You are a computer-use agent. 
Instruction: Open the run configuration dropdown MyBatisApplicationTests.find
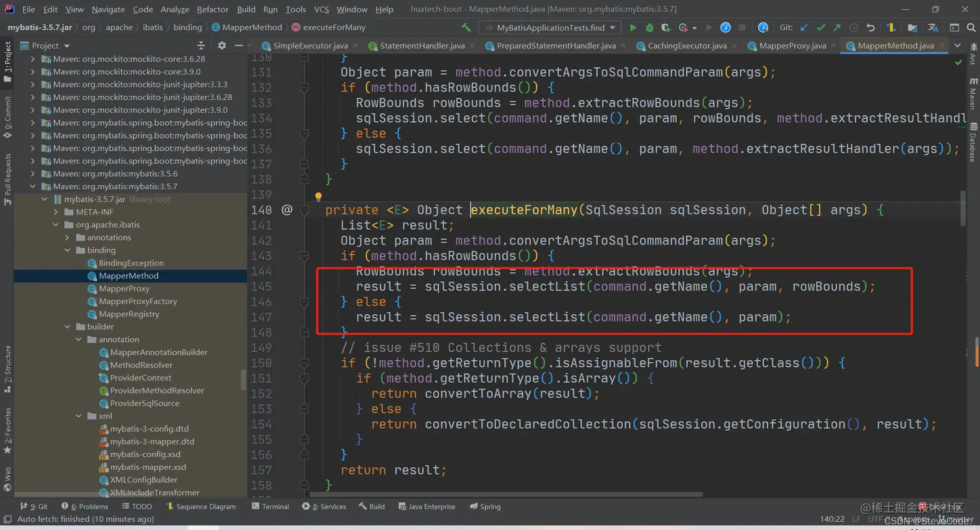coord(551,27)
